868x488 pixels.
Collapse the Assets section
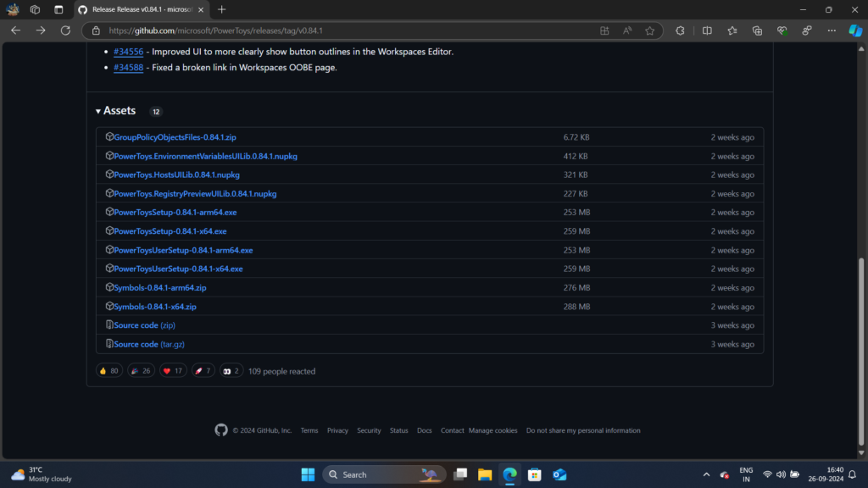click(115, 111)
